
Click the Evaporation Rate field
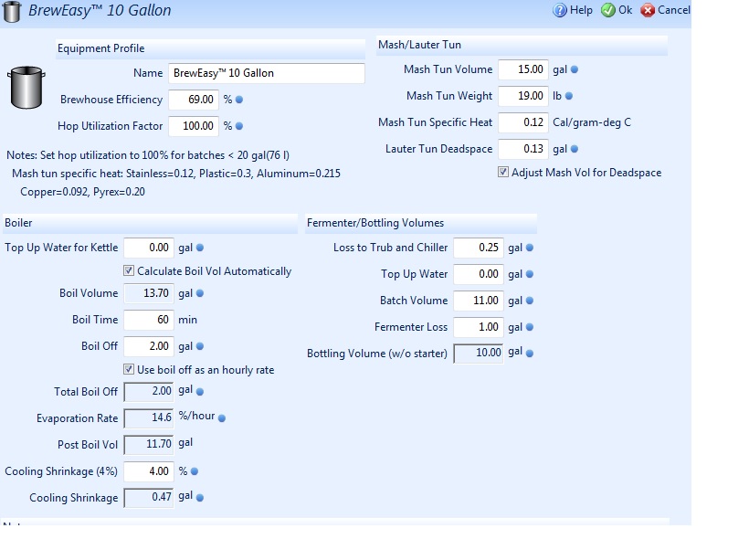tap(149, 418)
